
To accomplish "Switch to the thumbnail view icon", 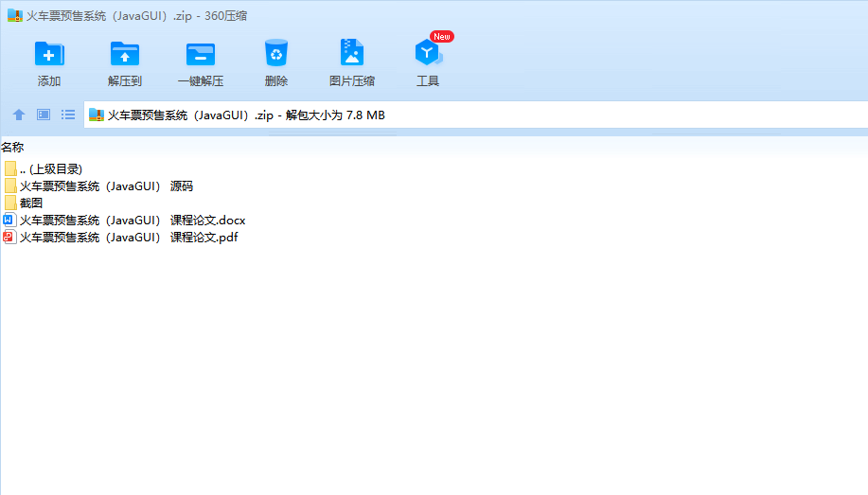I will [44, 115].
